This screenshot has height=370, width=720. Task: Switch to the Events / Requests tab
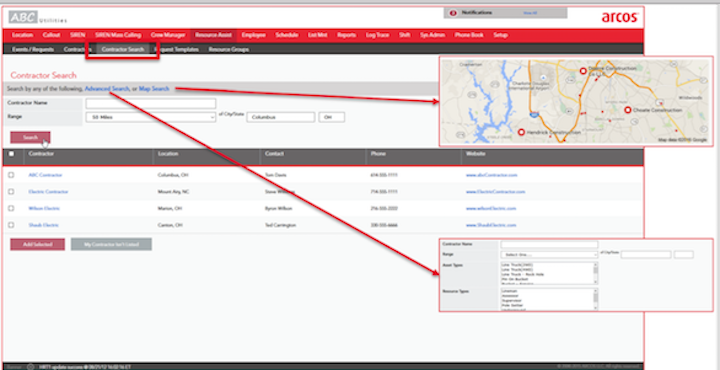(33, 50)
